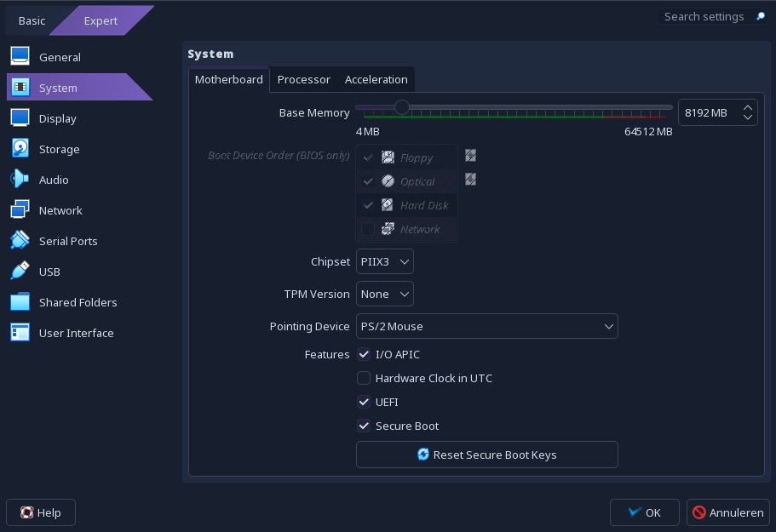Click the search magnifier icon

tap(761, 16)
